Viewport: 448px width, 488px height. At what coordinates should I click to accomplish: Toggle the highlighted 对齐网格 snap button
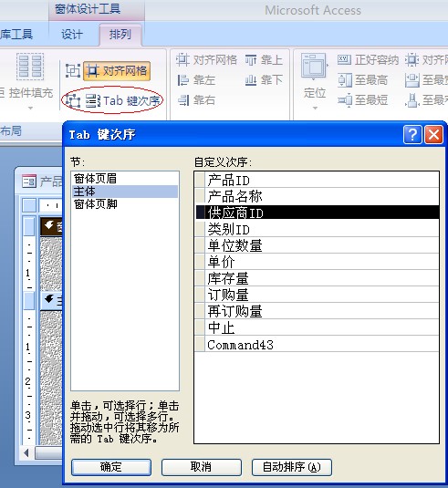pyautogui.click(x=117, y=71)
